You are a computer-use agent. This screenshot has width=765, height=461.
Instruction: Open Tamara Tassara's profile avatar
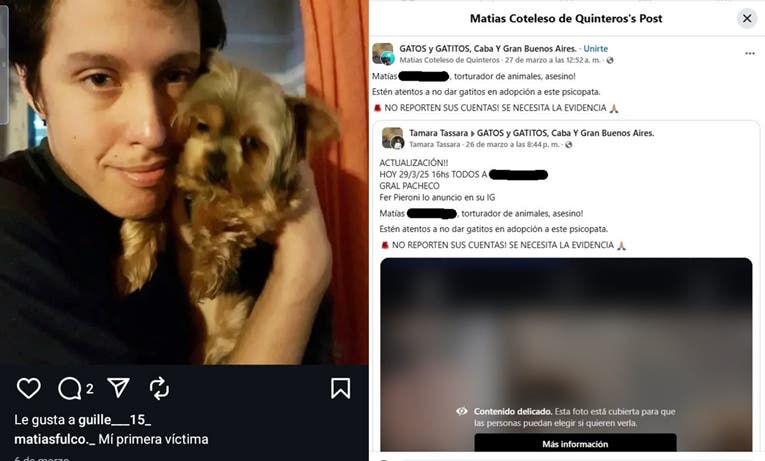point(392,138)
